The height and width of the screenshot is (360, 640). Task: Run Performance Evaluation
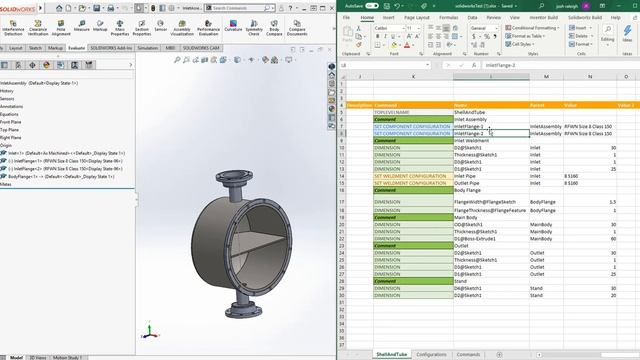click(208, 27)
